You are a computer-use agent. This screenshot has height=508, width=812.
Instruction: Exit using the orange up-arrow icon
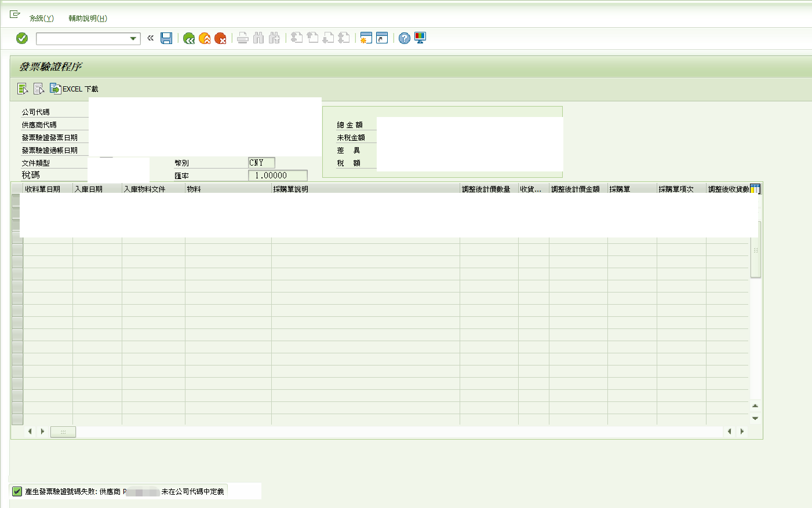click(x=205, y=38)
